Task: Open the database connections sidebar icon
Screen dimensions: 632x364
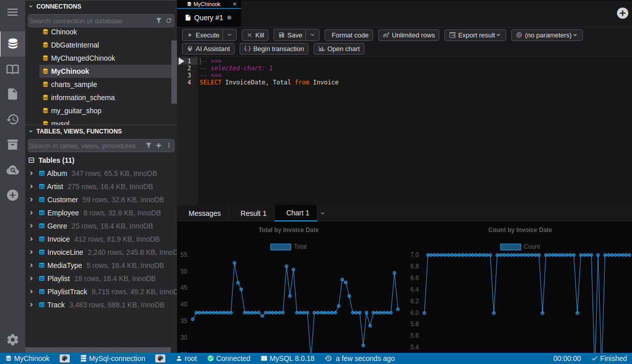Action: pos(13,43)
